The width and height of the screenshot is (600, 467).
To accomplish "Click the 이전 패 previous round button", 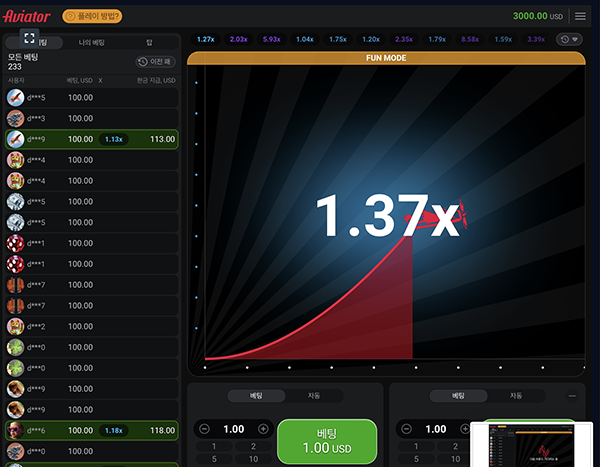I will (156, 62).
